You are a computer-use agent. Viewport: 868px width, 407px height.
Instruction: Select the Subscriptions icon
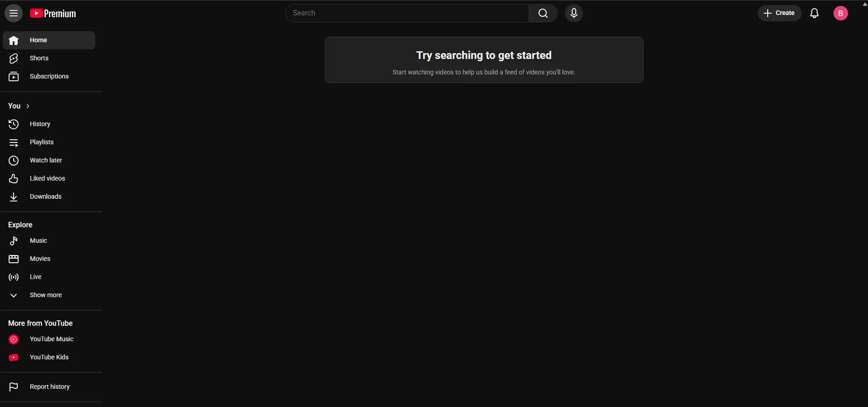point(14,77)
